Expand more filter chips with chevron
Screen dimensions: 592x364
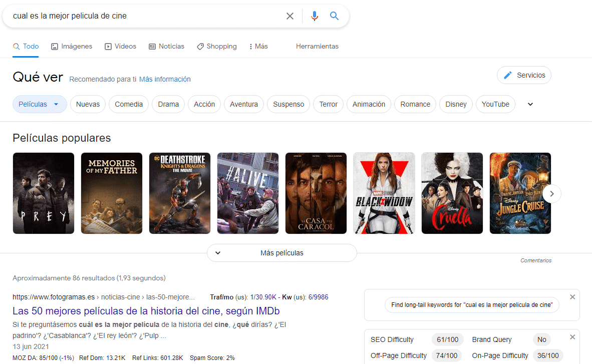pyautogui.click(x=530, y=104)
